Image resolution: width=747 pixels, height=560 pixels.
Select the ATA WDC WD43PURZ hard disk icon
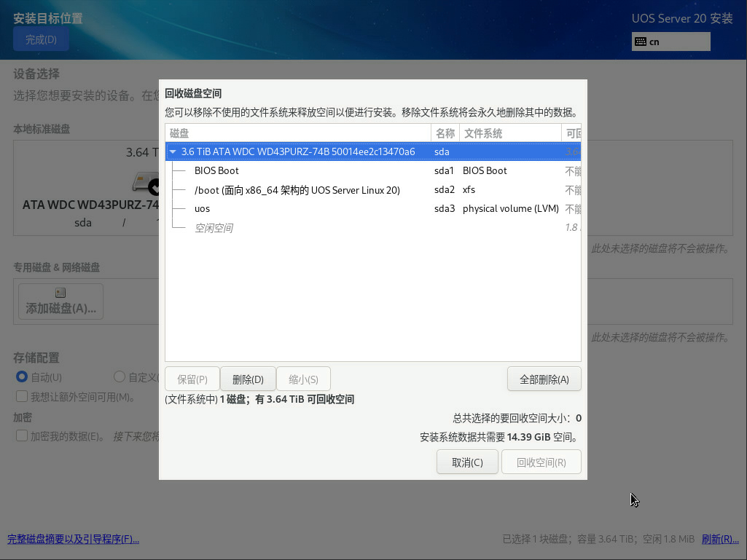pos(145,183)
